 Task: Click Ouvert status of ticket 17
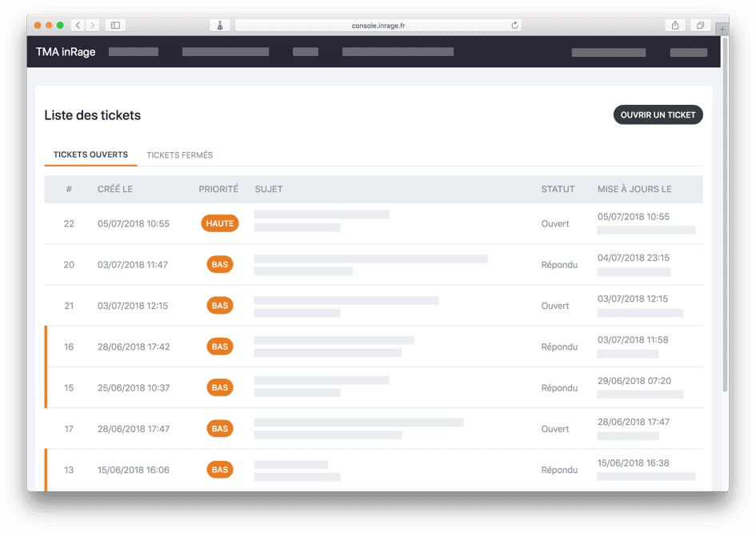[x=555, y=428]
